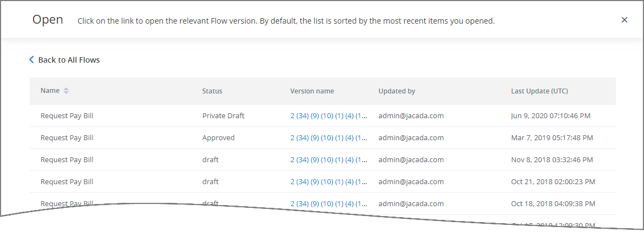The image size is (644, 232).
Task: Click the Last Update (UTC) column header
Action: click(x=539, y=91)
